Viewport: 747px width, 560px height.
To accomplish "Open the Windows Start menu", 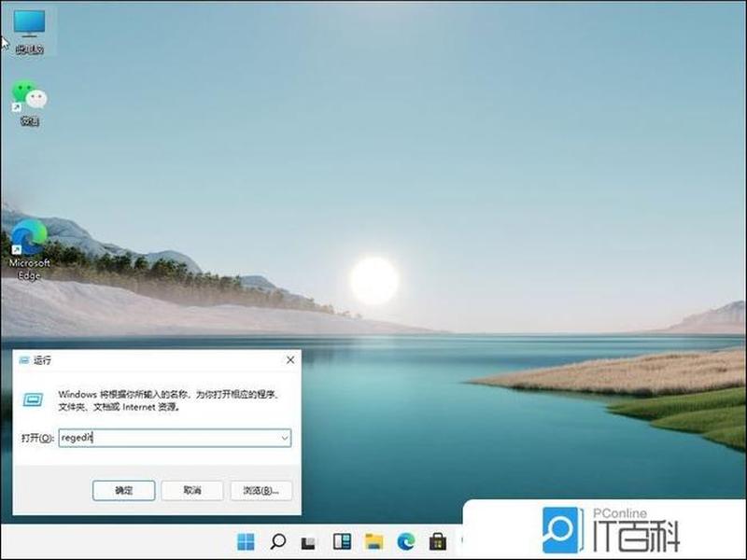I will [246, 541].
